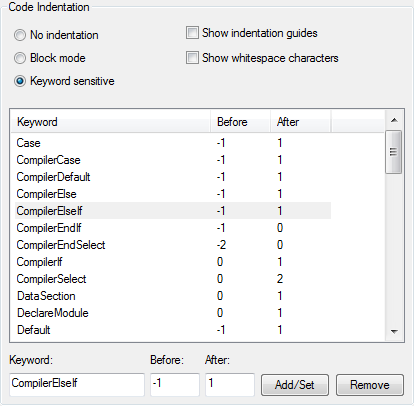Select the CompilerEndSelect keyword row
Viewport: 414px width, 406px height.
pos(173,245)
